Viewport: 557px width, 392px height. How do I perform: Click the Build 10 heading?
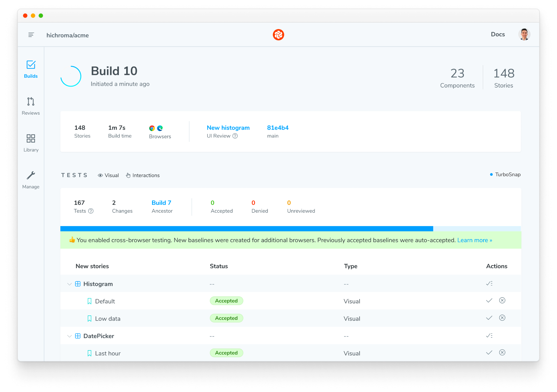114,71
